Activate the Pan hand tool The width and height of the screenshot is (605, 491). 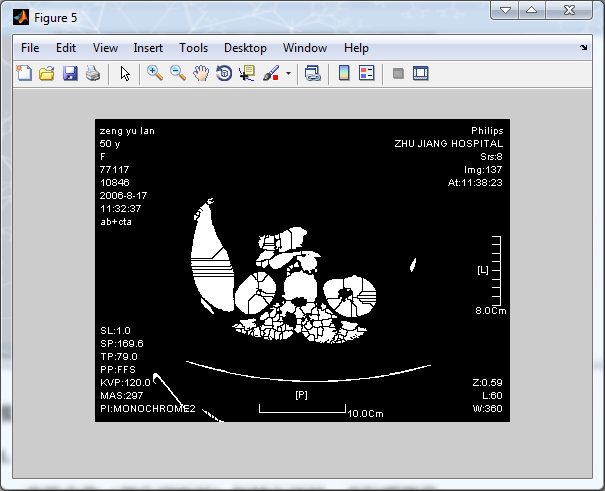[201, 73]
